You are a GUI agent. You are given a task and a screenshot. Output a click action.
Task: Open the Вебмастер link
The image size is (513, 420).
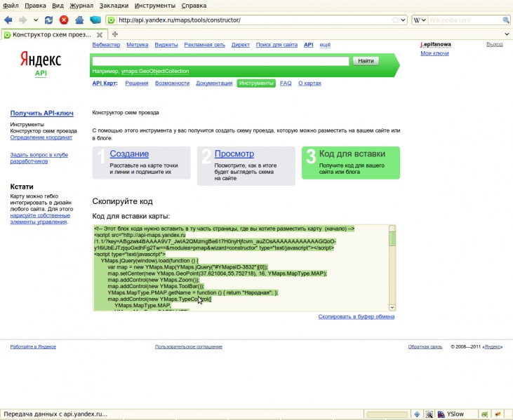(x=106, y=45)
